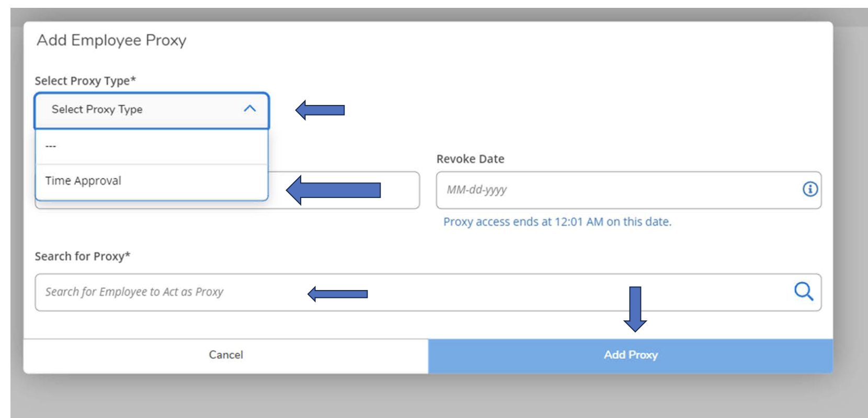Click the 'Revoke Date' label
868x418 pixels.
pyautogui.click(x=470, y=159)
